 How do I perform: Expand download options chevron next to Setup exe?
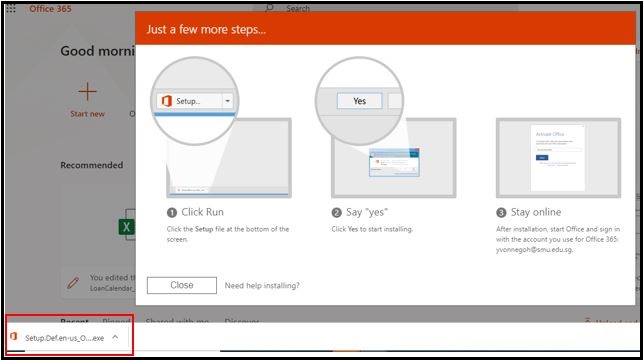pos(115,337)
